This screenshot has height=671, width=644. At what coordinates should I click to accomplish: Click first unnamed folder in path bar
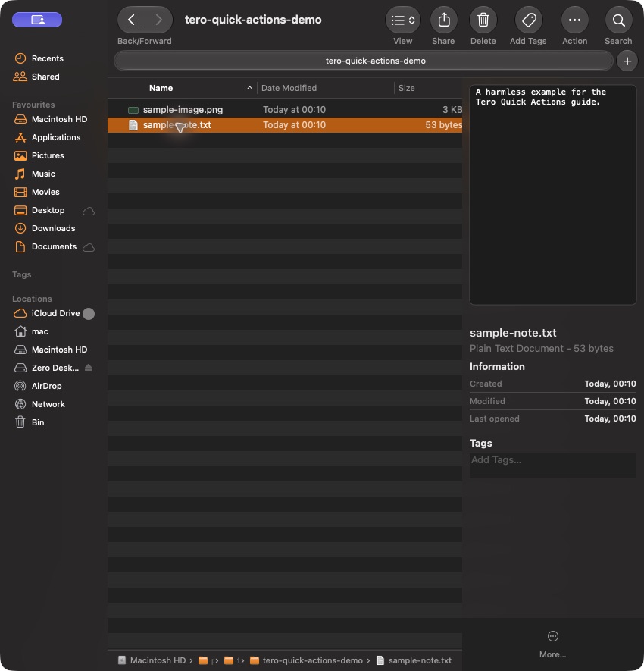[x=203, y=660]
